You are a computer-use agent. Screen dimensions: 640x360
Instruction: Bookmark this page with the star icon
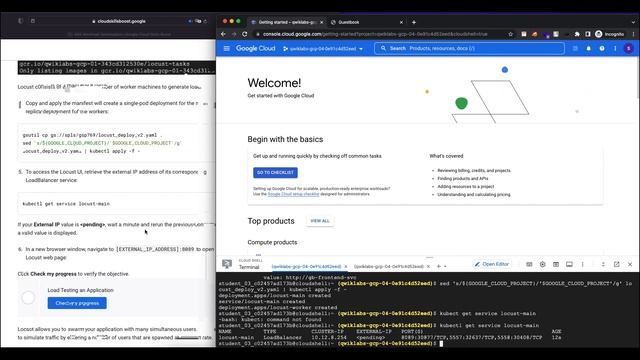511,34
